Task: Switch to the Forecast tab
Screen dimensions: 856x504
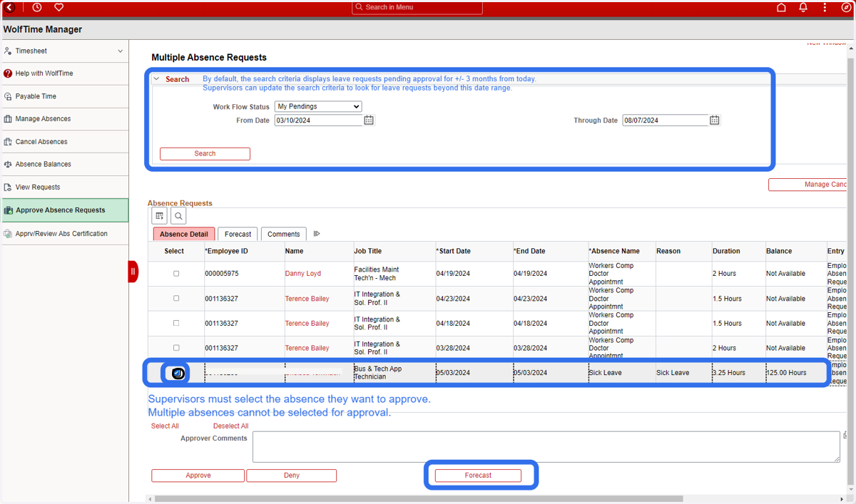Action: tap(238, 234)
